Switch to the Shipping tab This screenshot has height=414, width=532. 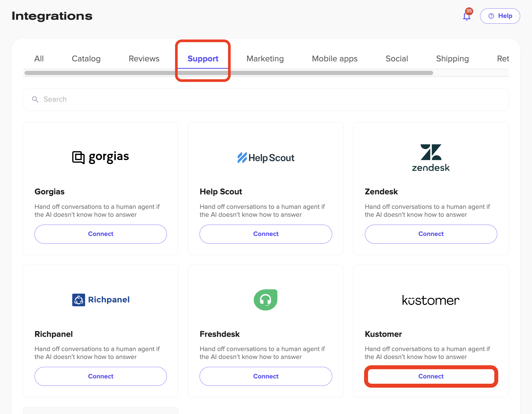click(452, 58)
